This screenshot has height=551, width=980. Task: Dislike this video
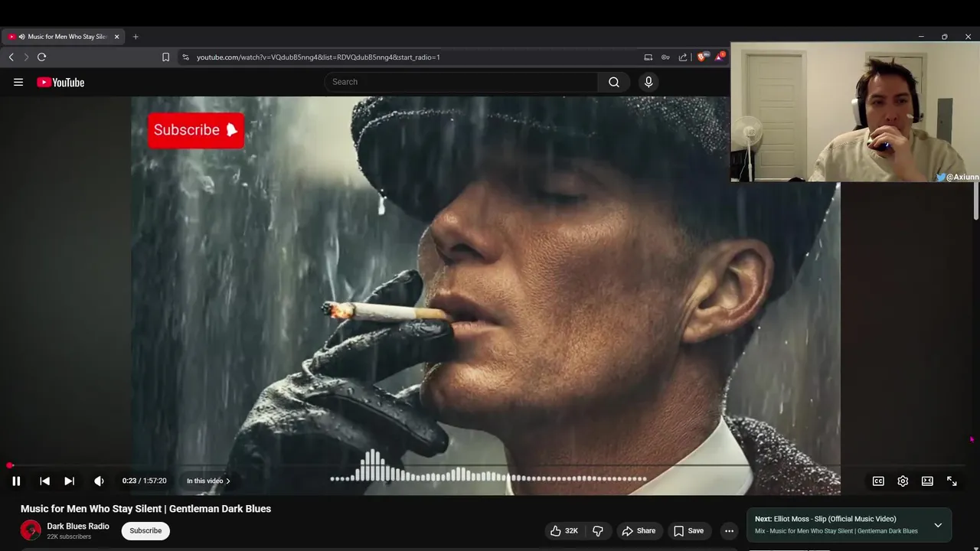[598, 530]
